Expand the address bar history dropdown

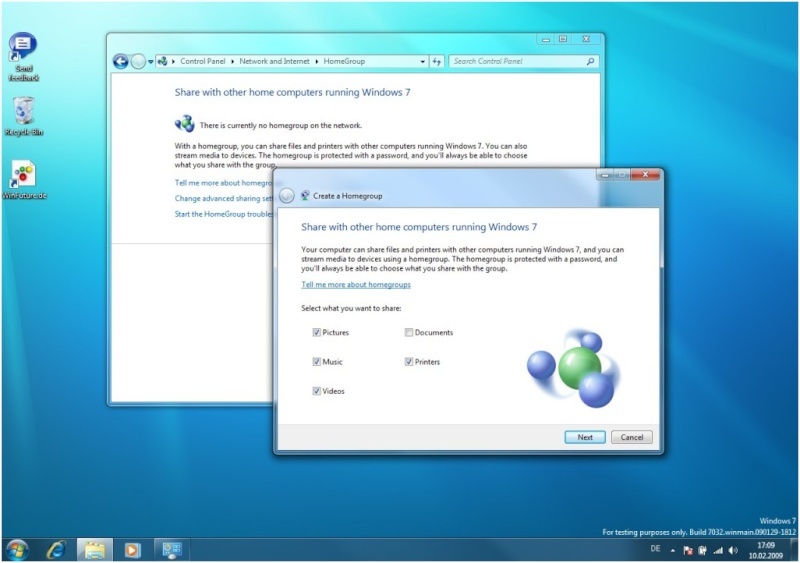click(x=422, y=61)
